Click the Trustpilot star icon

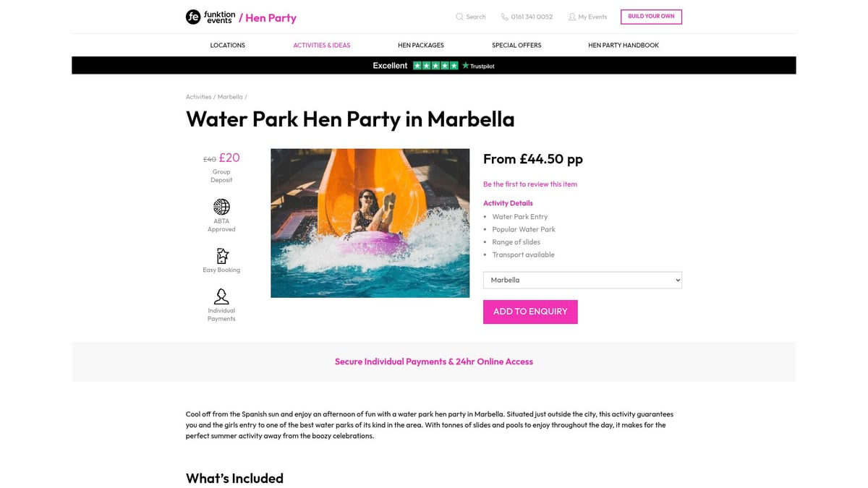pos(466,65)
